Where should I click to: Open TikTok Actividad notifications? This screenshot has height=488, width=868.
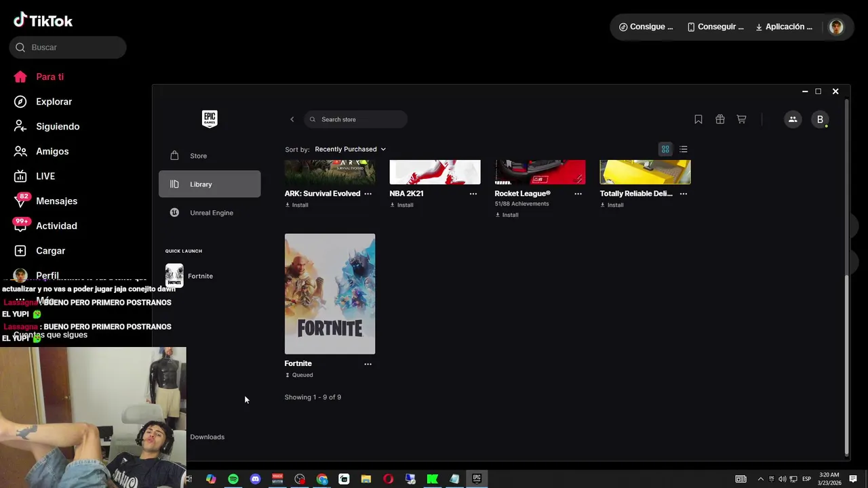click(45, 226)
